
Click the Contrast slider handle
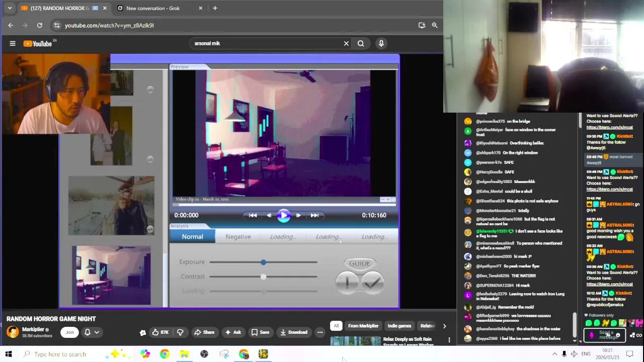tap(263, 277)
